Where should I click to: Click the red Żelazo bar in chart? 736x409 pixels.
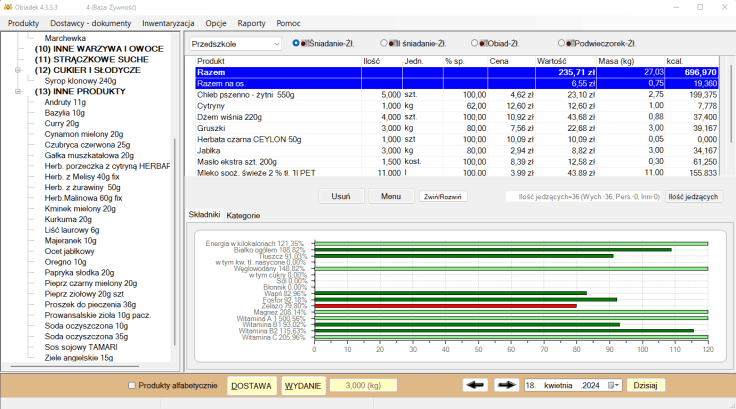pyautogui.click(x=445, y=306)
